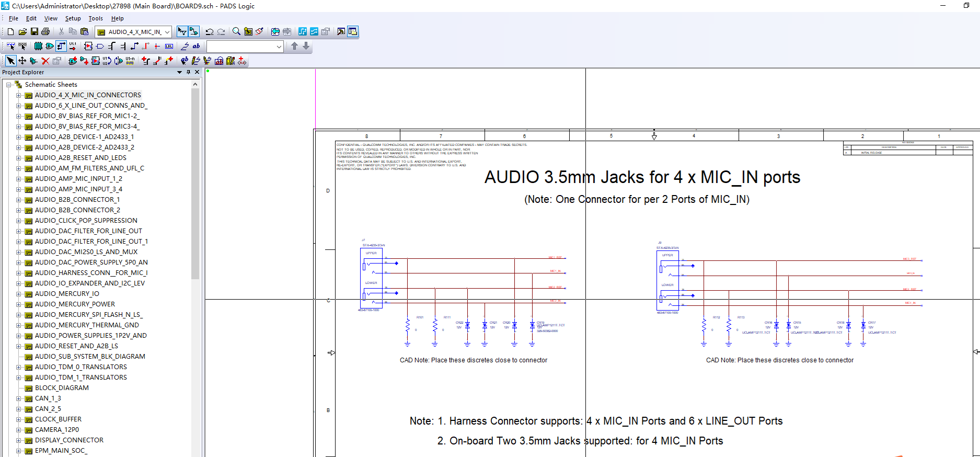
Task: Pin the Project Explorer panel
Action: [189, 72]
